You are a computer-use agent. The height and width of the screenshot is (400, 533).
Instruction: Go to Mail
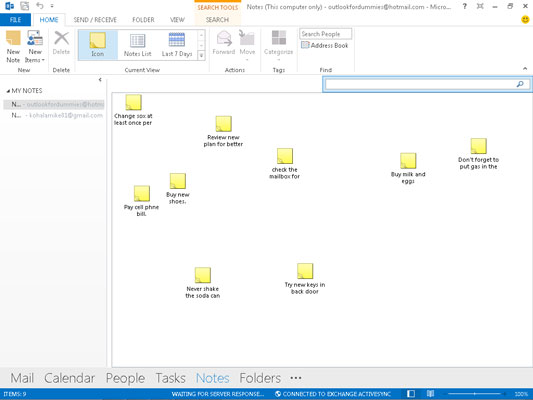coord(22,378)
